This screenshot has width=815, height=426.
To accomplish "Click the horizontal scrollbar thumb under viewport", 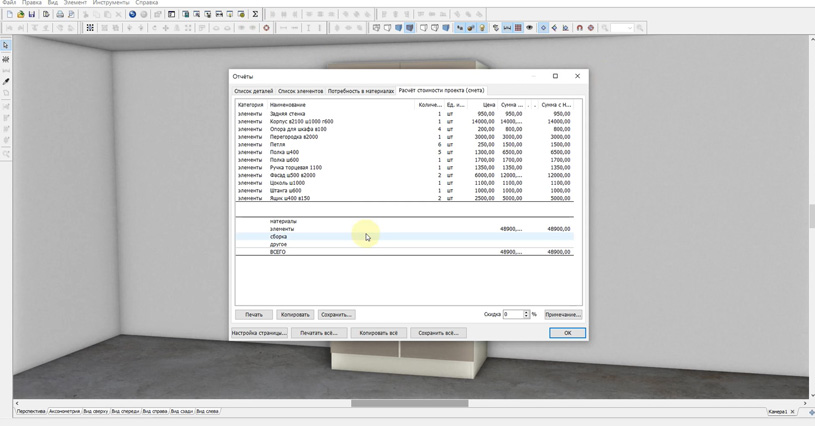I will (x=410, y=403).
